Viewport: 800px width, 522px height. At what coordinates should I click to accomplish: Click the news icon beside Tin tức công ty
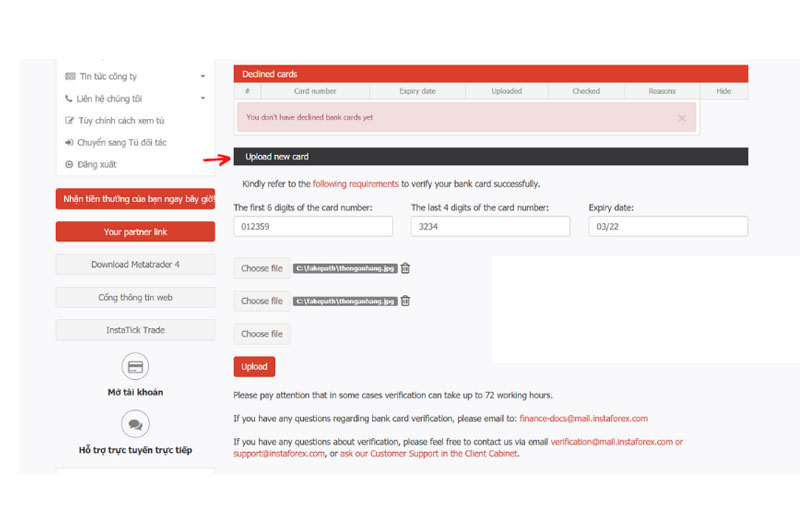coord(70,77)
